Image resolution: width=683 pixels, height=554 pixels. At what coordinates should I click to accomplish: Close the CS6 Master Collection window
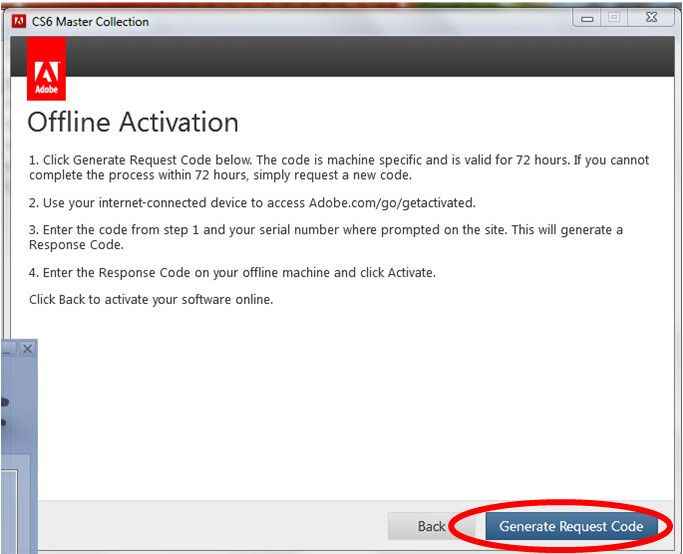click(651, 18)
